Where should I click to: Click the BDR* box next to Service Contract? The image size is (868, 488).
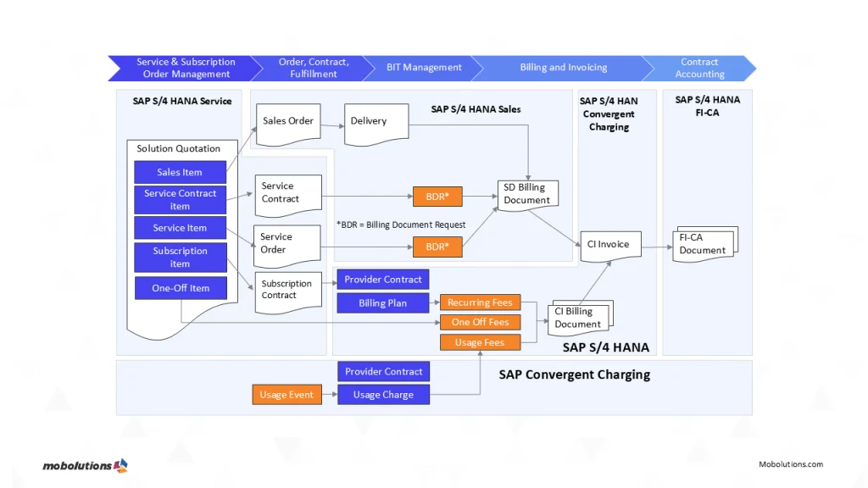[437, 197]
